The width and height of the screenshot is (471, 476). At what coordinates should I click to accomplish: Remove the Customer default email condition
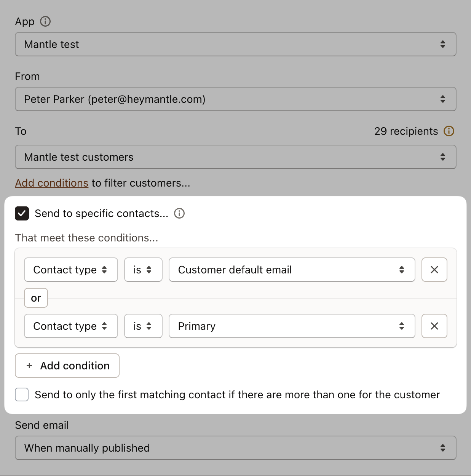(x=434, y=270)
